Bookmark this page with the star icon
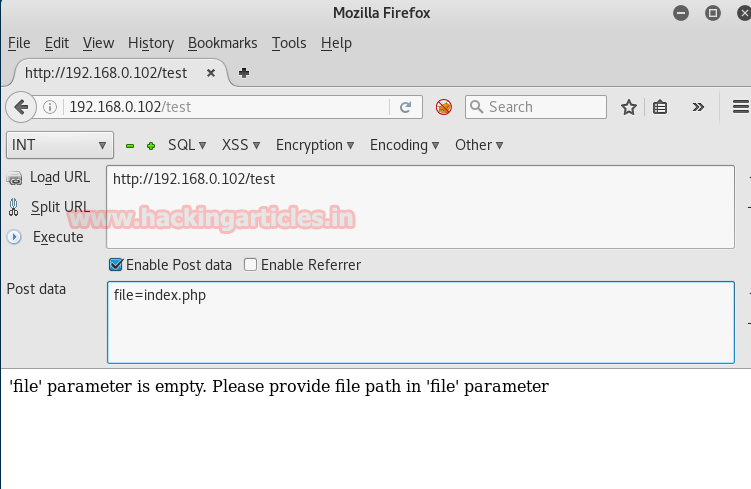This screenshot has height=489, width=751. point(629,107)
